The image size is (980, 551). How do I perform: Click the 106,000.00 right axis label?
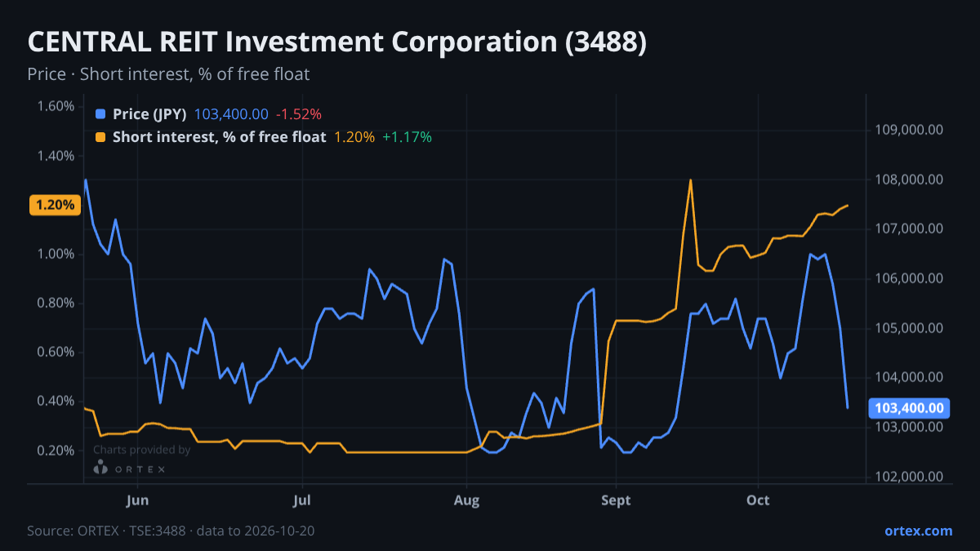click(x=909, y=278)
